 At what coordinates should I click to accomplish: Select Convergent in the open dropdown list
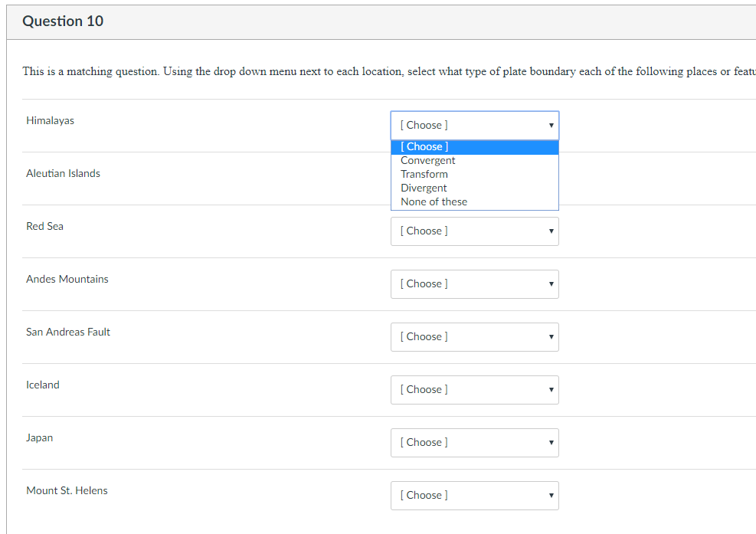point(474,161)
